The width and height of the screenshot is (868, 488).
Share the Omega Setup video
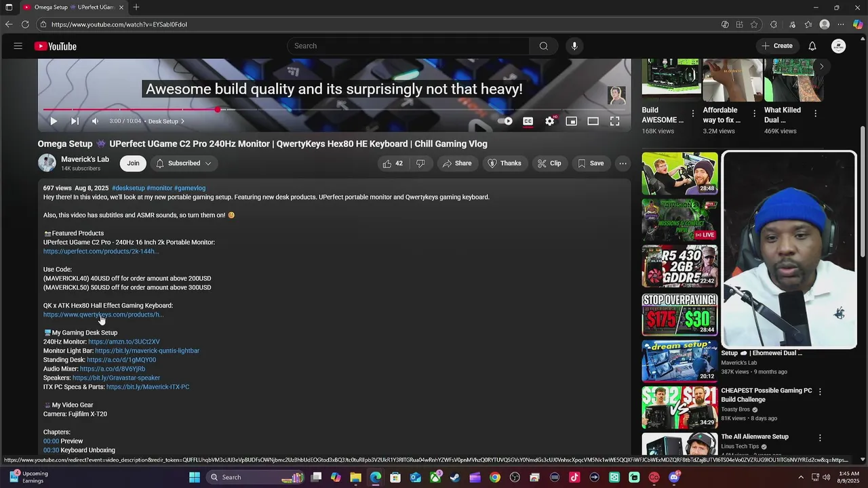[457, 163]
